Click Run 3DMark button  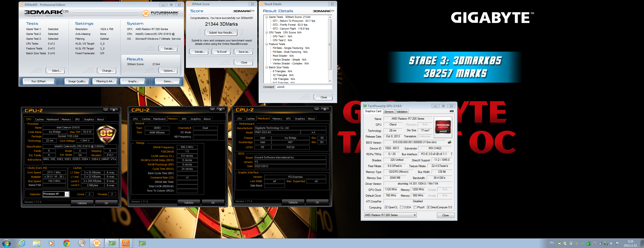39,81
